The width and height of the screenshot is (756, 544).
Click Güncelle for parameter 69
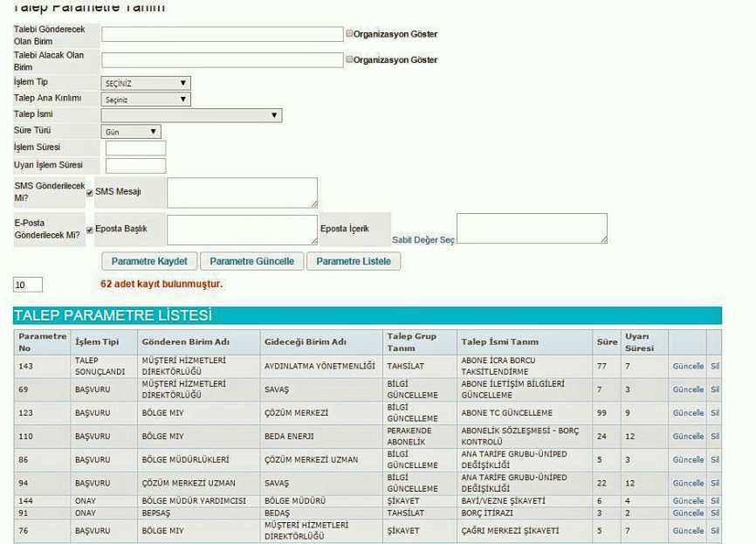point(688,389)
